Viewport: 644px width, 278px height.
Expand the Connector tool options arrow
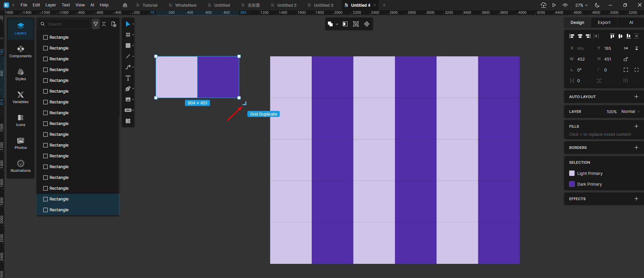pos(133,67)
